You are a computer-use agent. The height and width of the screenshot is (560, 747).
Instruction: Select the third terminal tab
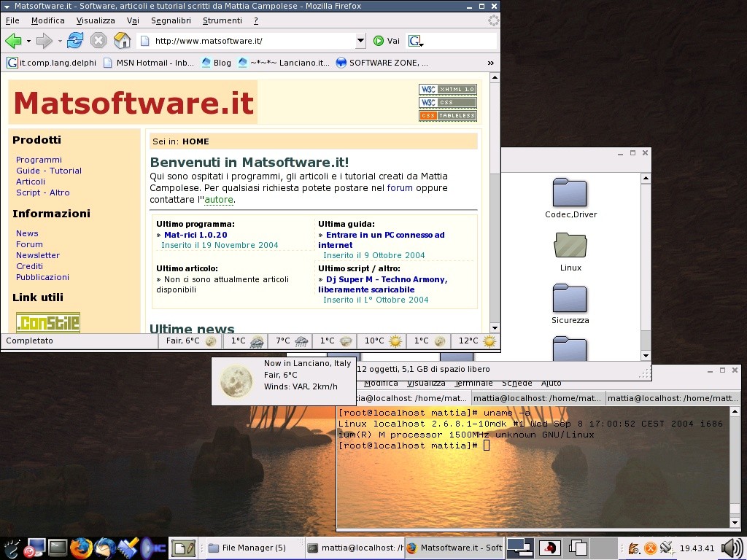click(x=672, y=398)
